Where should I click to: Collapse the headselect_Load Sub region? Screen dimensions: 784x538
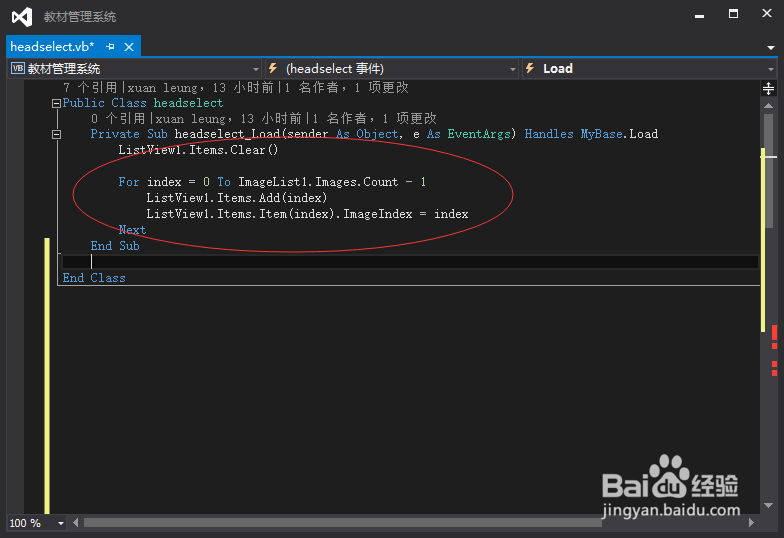coord(56,134)
